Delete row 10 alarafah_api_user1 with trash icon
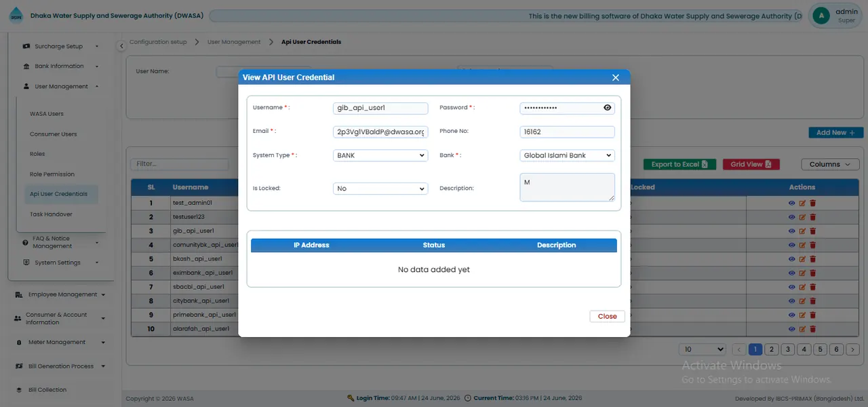Screen dimensions: 868x407 (813, 329)
